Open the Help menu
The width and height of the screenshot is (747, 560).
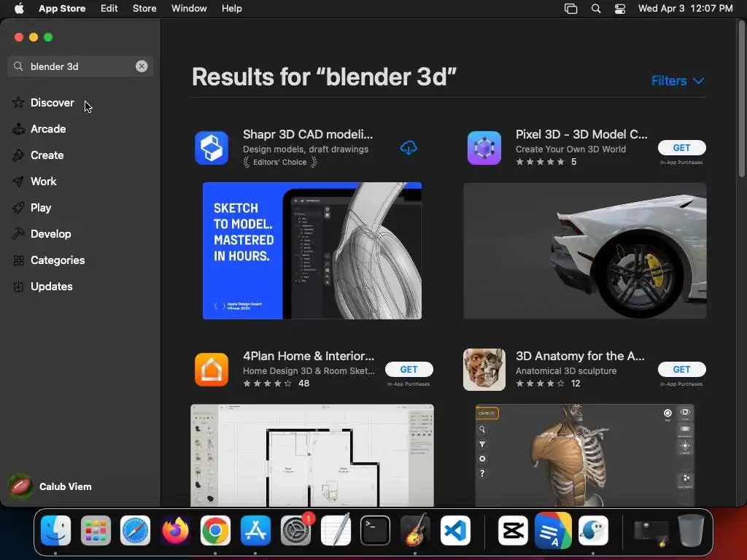point(231,9)
